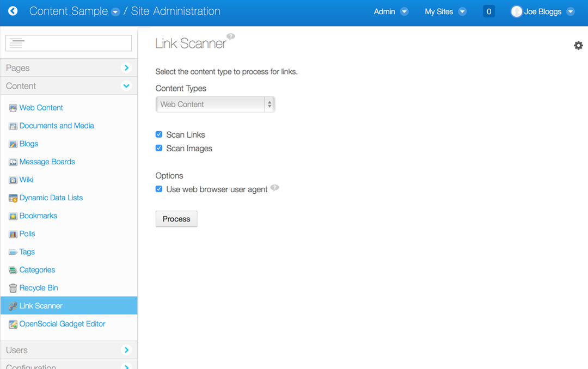Image resolution: width=588 pixels, height=369 pixels.
Task: Open the Categories link
Action: coord(37,269)
